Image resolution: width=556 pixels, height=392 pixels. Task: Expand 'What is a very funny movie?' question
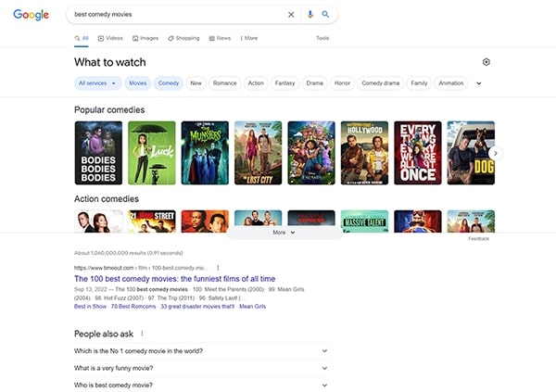click(x=201, y=368)
